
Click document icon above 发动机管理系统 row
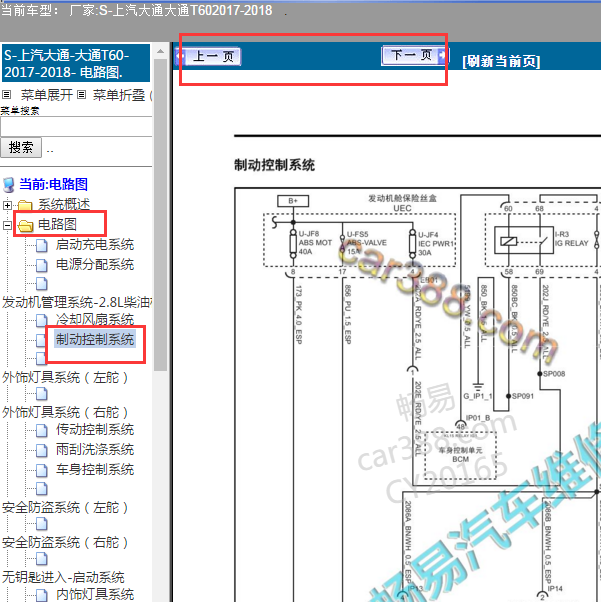coord(42,284)
